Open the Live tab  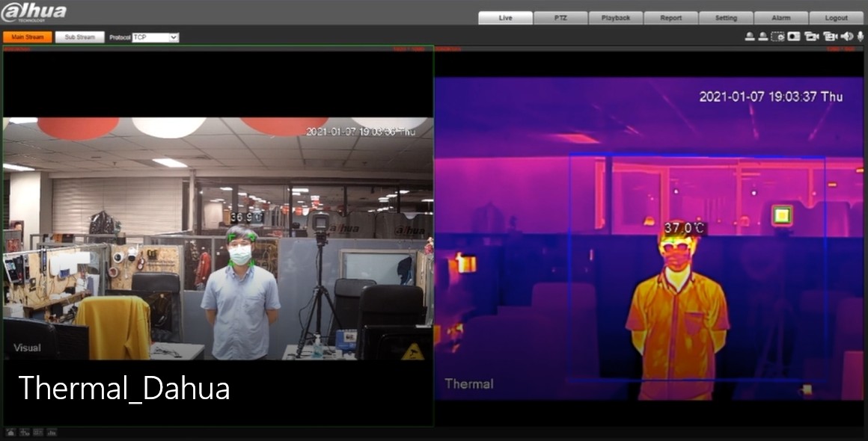(505, 18)
